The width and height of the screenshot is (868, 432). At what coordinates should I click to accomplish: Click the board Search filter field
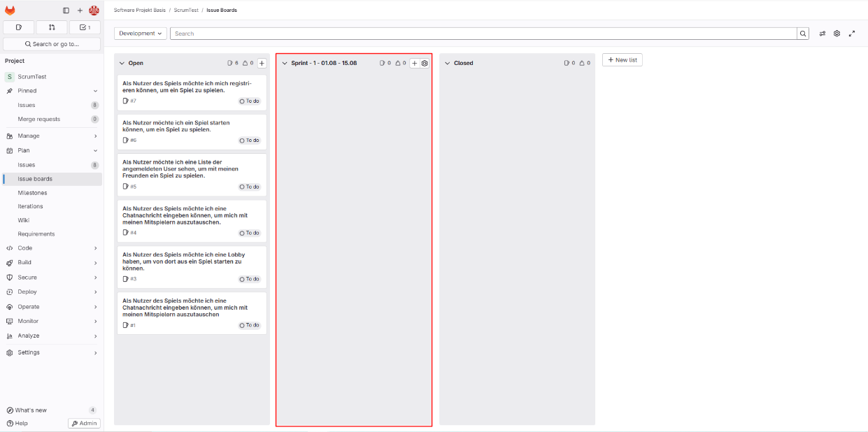483,34
